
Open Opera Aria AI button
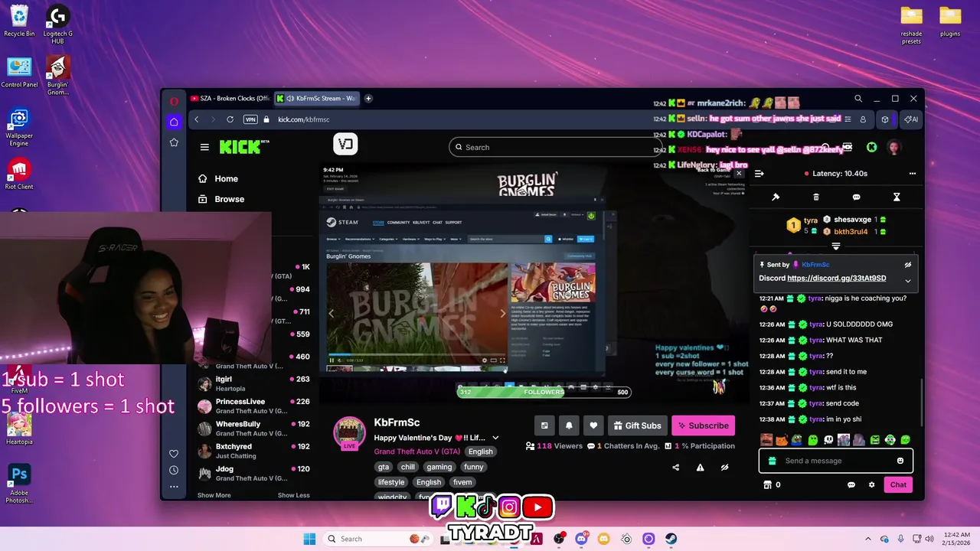(x=911, y=119)
